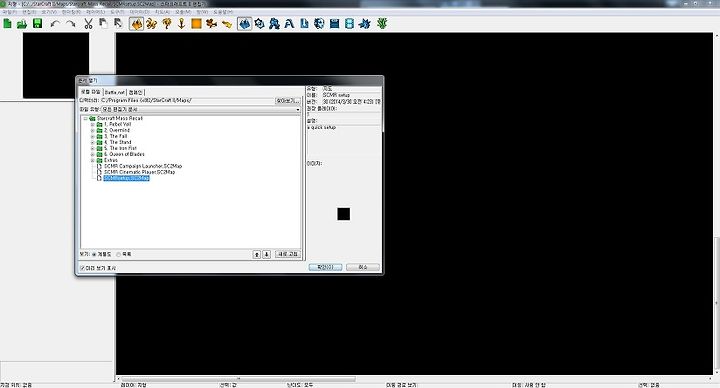The width and height of the screenshot is (720, 388).
Task: Click the 새로 고침 refresh button
Action: [287, 254]
